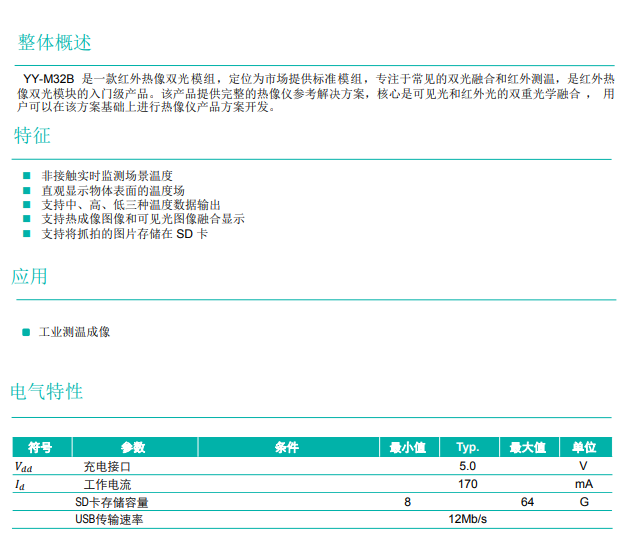The width and height of the screenshot is (624, 552).
Task: Click the 最大值 column header
Action: 527,447
